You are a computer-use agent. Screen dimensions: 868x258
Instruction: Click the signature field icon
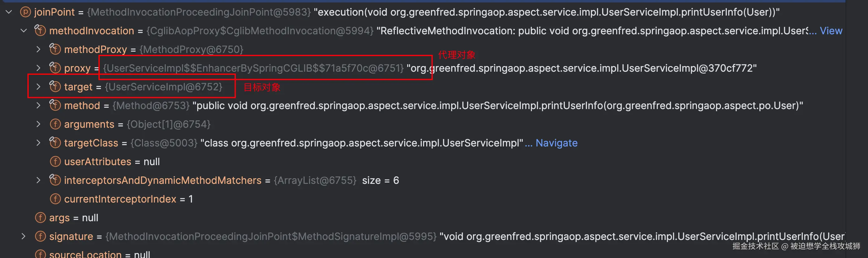coord(40,236)
